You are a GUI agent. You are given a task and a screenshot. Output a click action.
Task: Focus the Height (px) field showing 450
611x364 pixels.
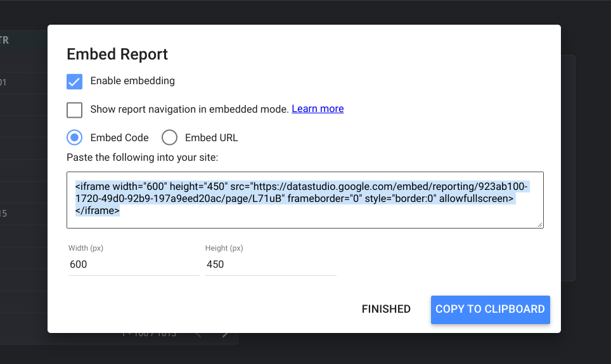[271, 265]
